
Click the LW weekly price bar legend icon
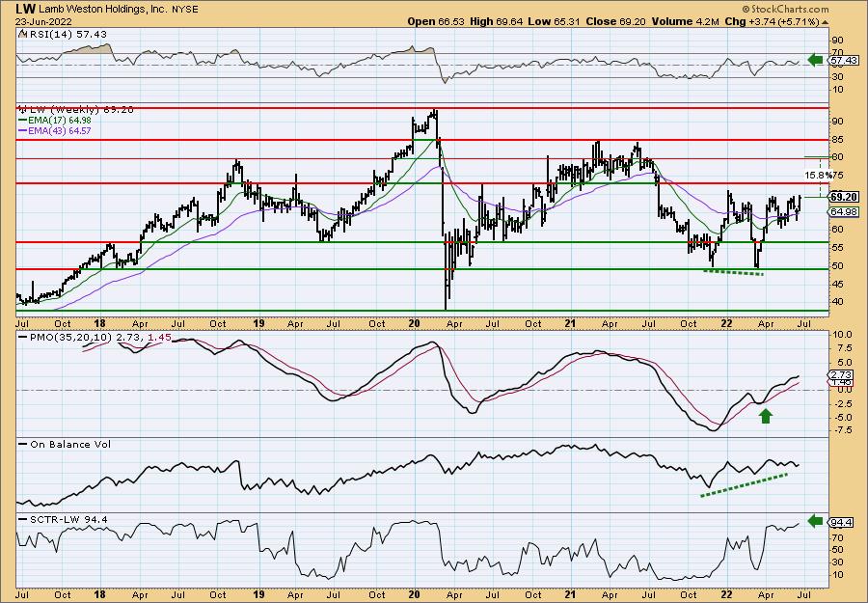[22, 110]
